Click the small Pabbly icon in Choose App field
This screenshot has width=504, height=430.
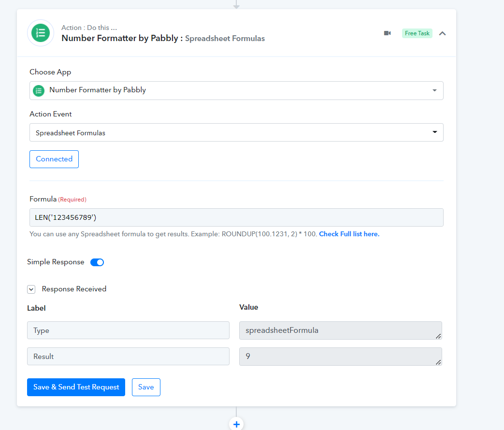(x=39, y=91)
